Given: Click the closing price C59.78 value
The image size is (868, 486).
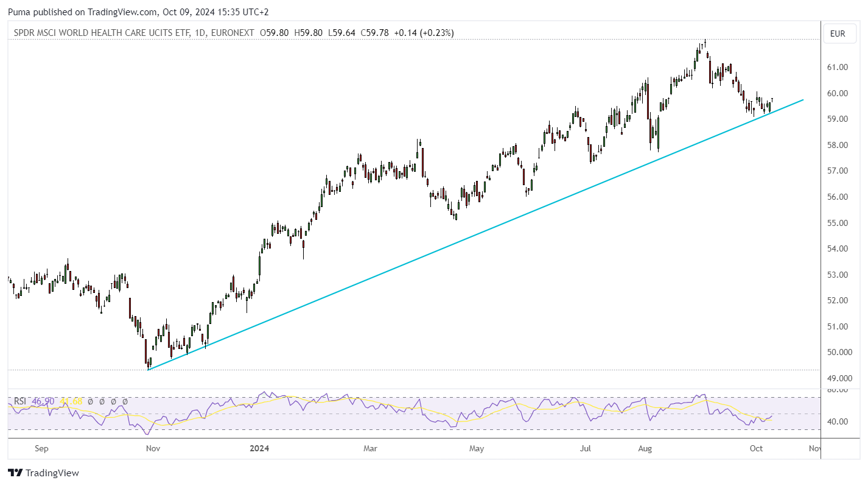Looking at the screenshot, I should click(375, 33).
